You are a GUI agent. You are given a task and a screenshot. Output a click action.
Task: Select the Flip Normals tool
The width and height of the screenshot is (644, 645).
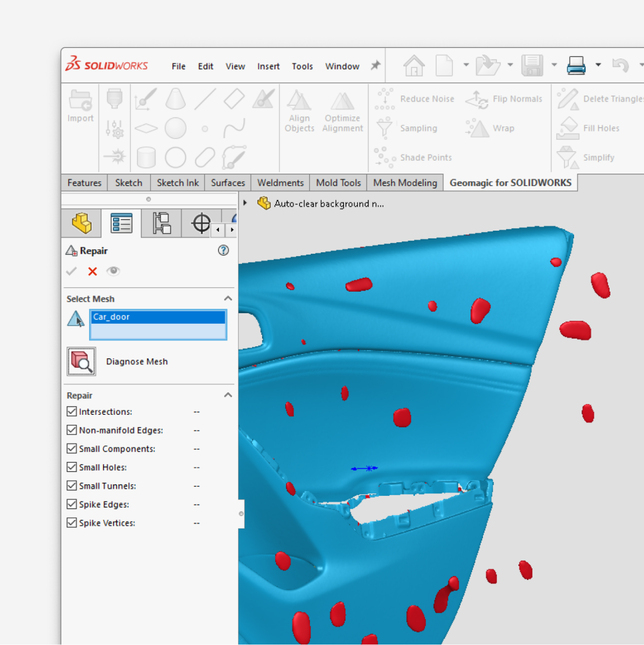[x=503, y=99]
